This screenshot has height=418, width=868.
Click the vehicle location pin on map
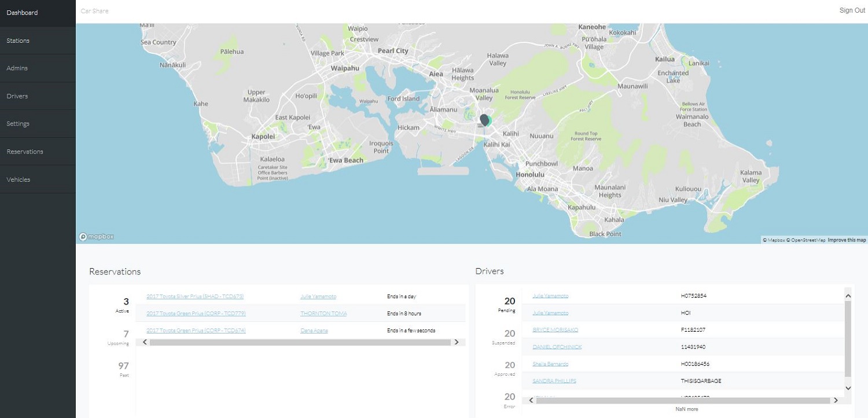484,120
